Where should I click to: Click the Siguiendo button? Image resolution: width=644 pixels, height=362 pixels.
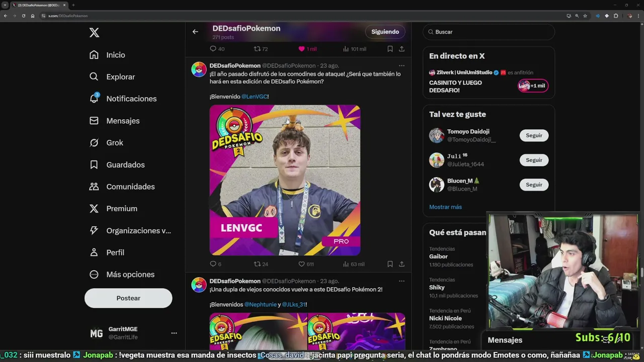385,32
